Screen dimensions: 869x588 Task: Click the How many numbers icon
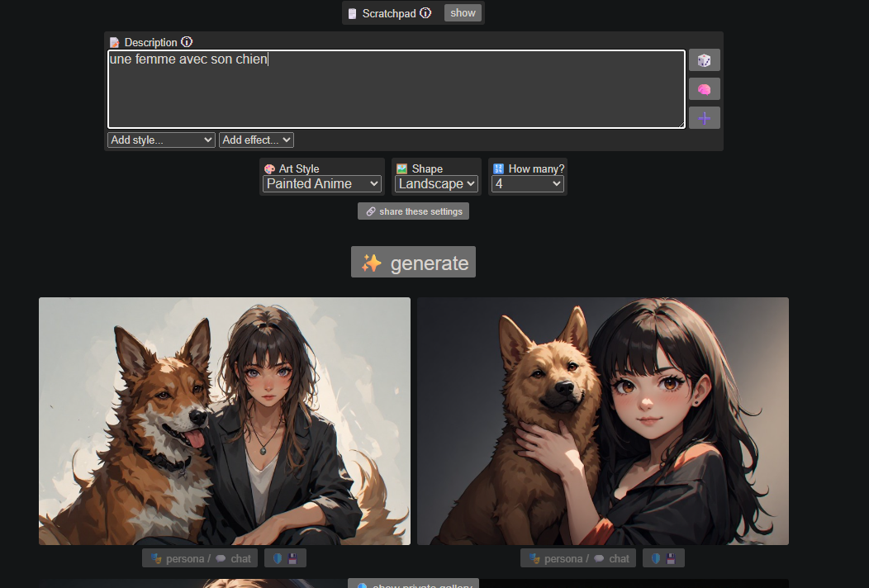click(x=498, y=168)
